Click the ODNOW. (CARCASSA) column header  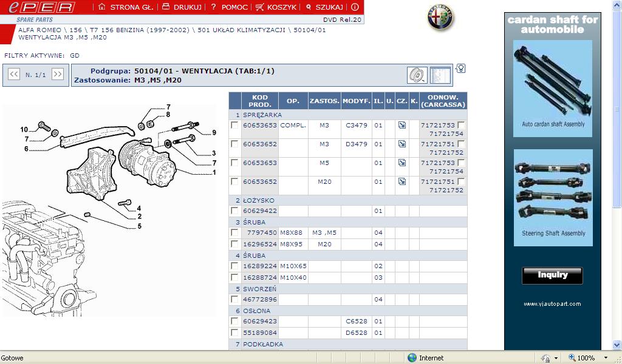443,101
